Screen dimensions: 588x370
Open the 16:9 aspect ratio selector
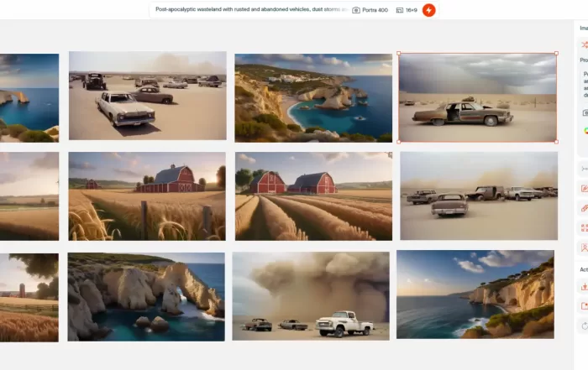407,10
